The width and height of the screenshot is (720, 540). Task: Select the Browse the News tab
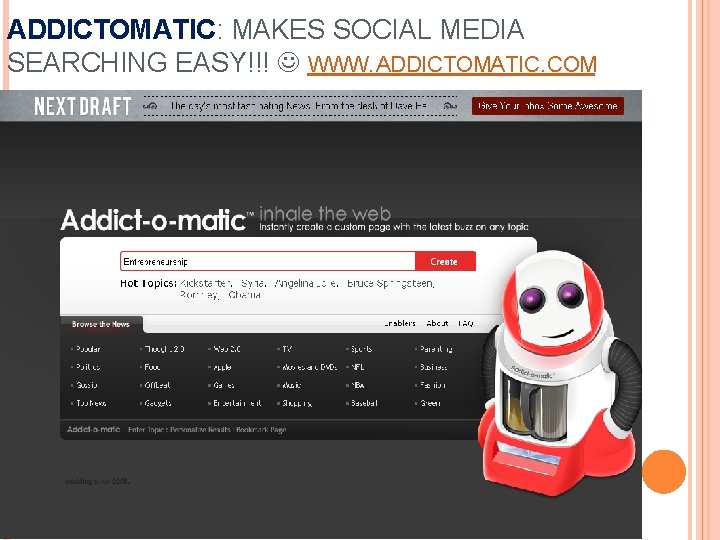(x=101, y=324)
